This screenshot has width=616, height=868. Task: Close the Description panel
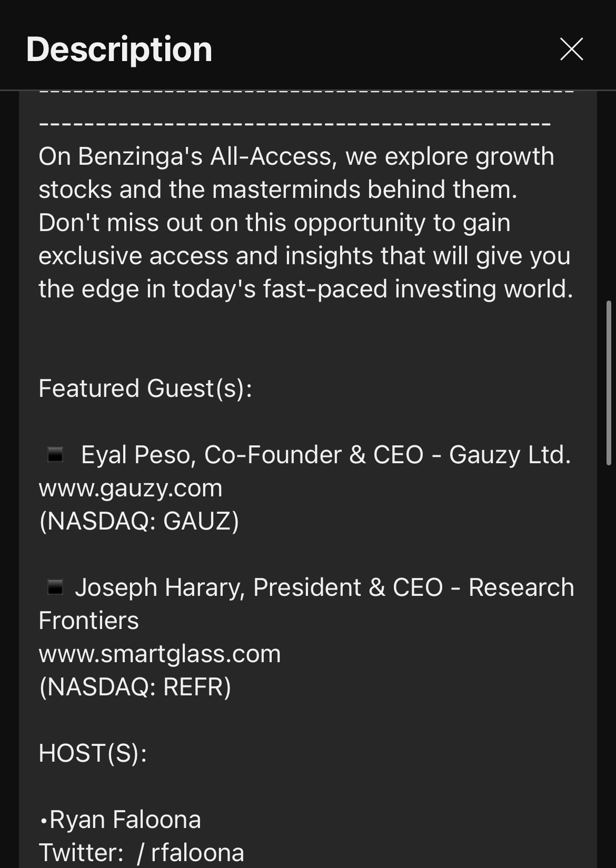coord(571,49)
